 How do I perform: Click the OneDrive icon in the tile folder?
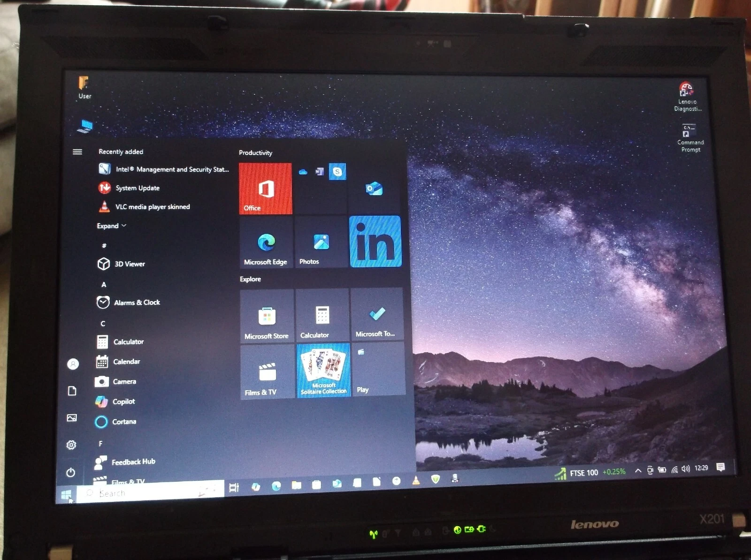coord(303,172)
